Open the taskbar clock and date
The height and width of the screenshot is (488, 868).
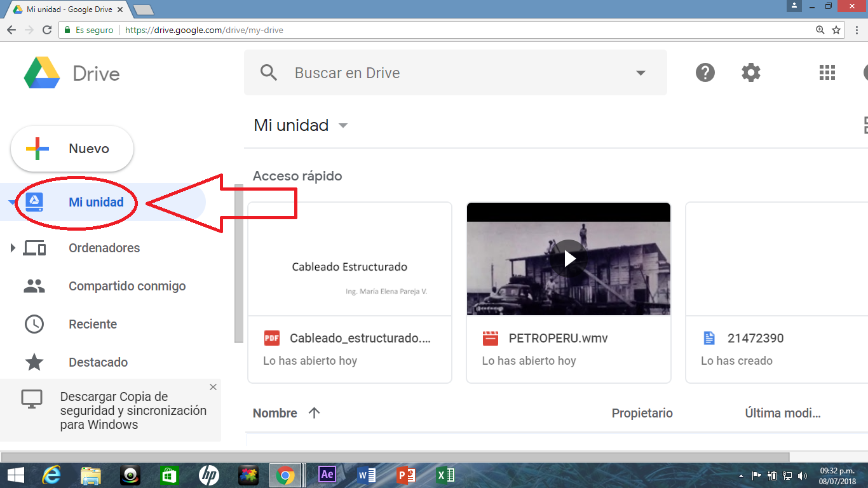coord(837,475)
